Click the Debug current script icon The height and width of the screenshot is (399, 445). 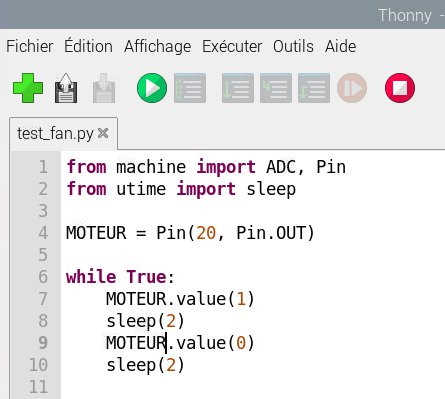(190, 88)
